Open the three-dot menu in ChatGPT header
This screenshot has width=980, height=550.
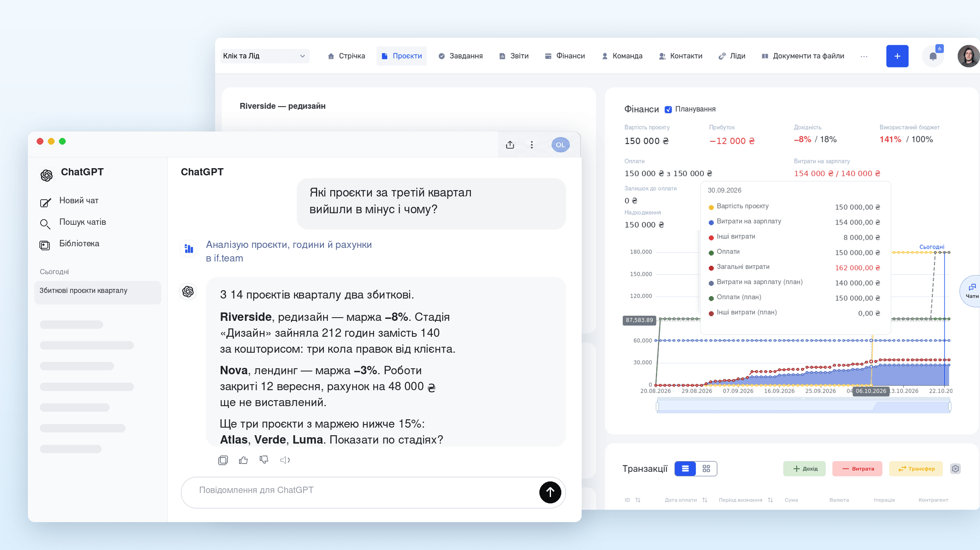point(531,145)
